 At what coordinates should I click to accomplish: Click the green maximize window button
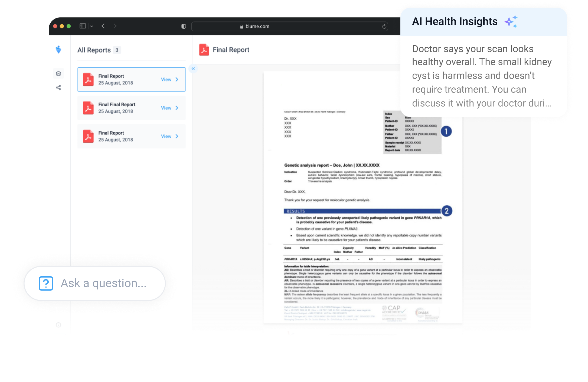click(69, 26)
